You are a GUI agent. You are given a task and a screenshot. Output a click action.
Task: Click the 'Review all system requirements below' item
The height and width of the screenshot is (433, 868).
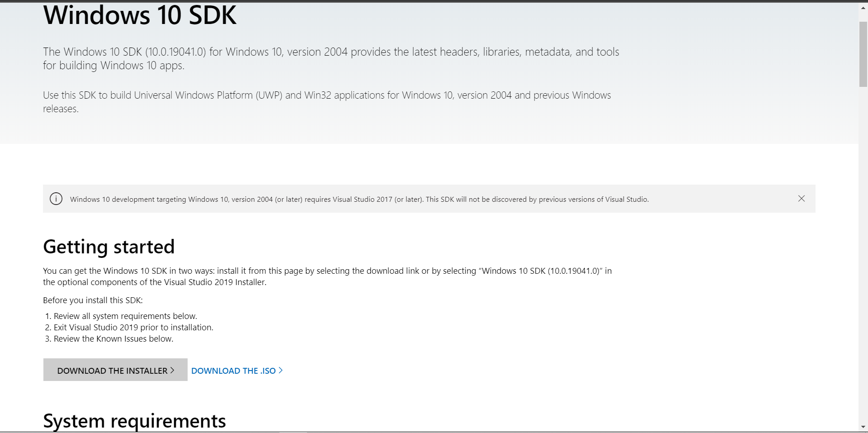pos(125,316)
